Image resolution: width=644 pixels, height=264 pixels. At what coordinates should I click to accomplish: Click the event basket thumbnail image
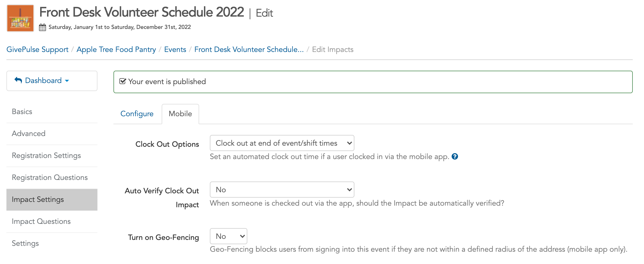[x=20, y=18]
